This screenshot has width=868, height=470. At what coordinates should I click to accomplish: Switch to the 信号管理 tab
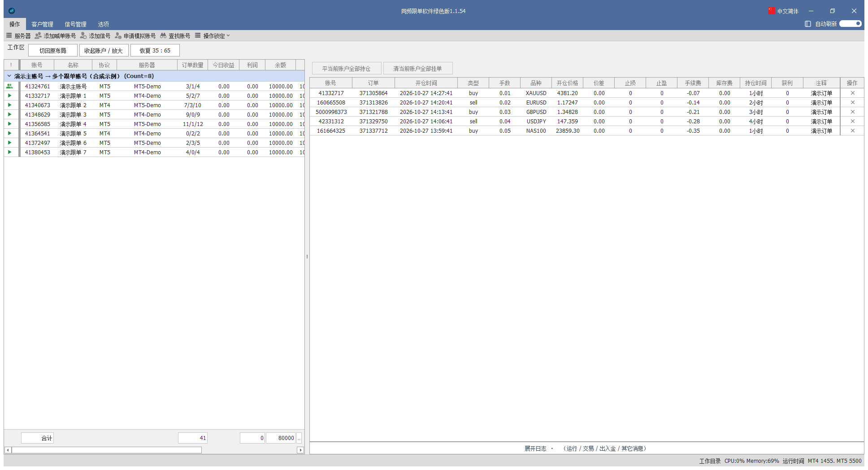75,24
